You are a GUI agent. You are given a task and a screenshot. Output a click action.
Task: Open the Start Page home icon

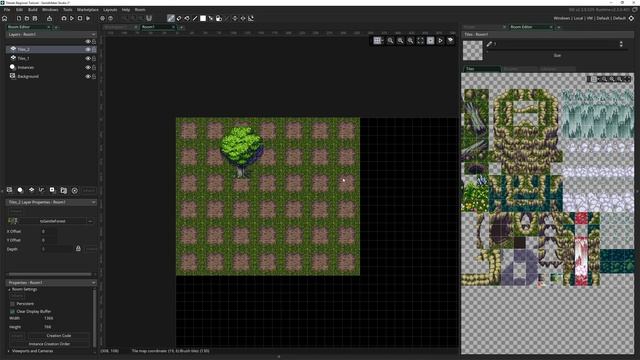click(x=5, y=18)
